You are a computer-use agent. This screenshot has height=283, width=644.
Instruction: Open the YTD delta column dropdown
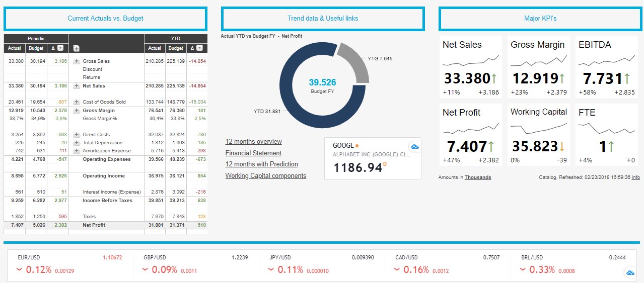[x=199, y=48]
